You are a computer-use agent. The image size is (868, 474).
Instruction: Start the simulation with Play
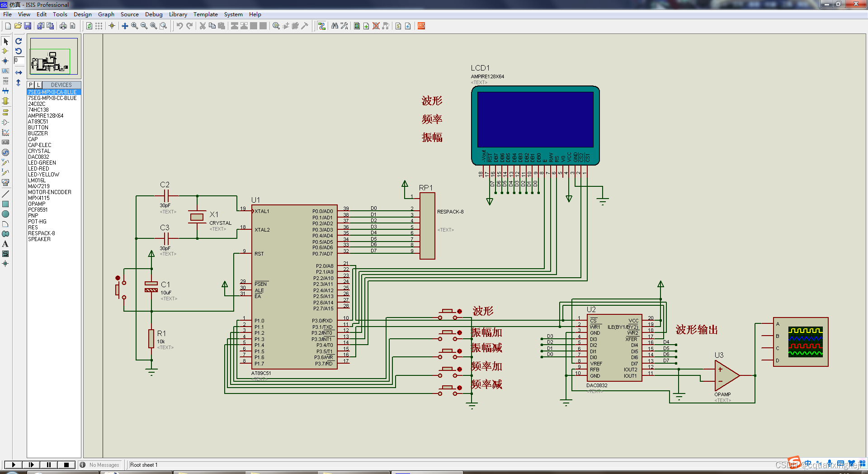coord(13,465)
